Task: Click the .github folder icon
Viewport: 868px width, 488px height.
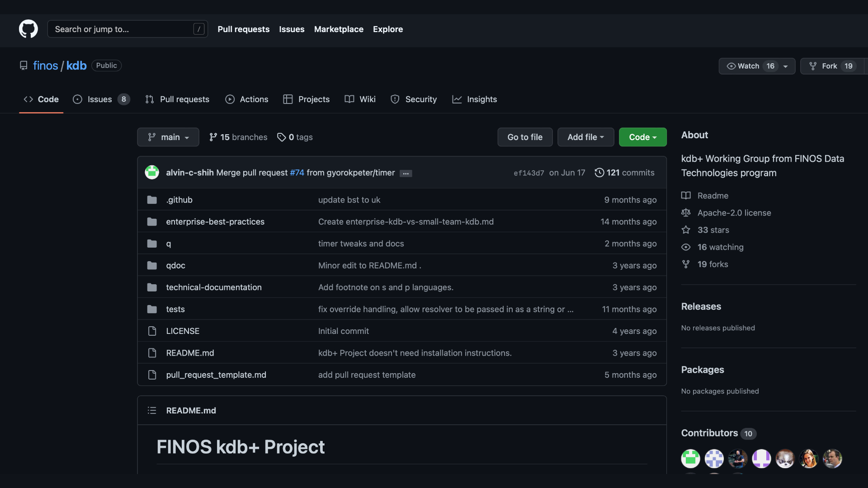Action: (x=152, y=200)
